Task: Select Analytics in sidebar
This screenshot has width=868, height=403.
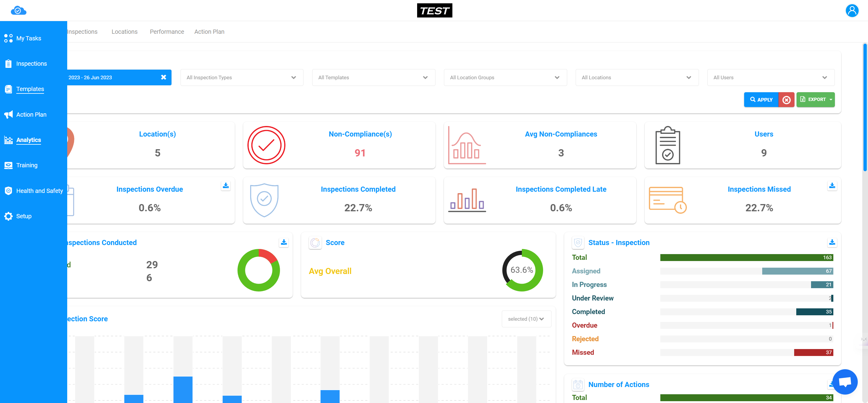Action: tap(29, 140)
